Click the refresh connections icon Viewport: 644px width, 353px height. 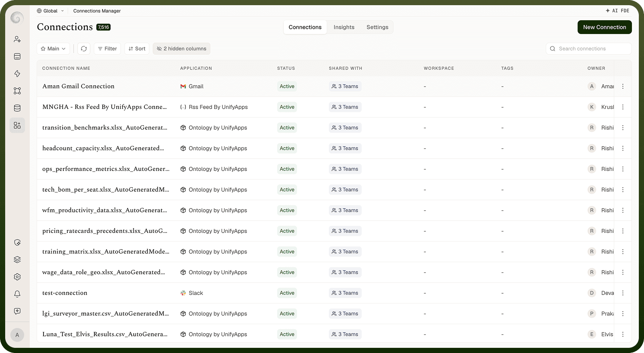coord(84,49)
